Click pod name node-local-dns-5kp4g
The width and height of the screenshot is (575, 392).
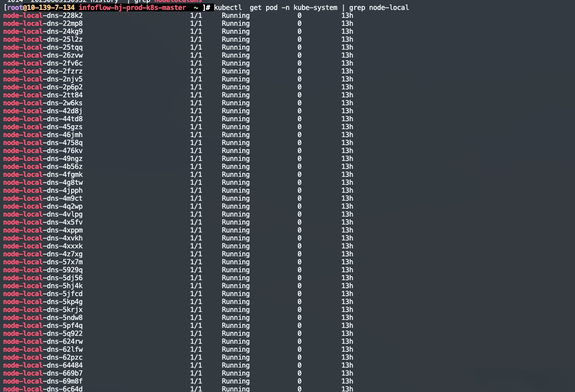[43, 302]
